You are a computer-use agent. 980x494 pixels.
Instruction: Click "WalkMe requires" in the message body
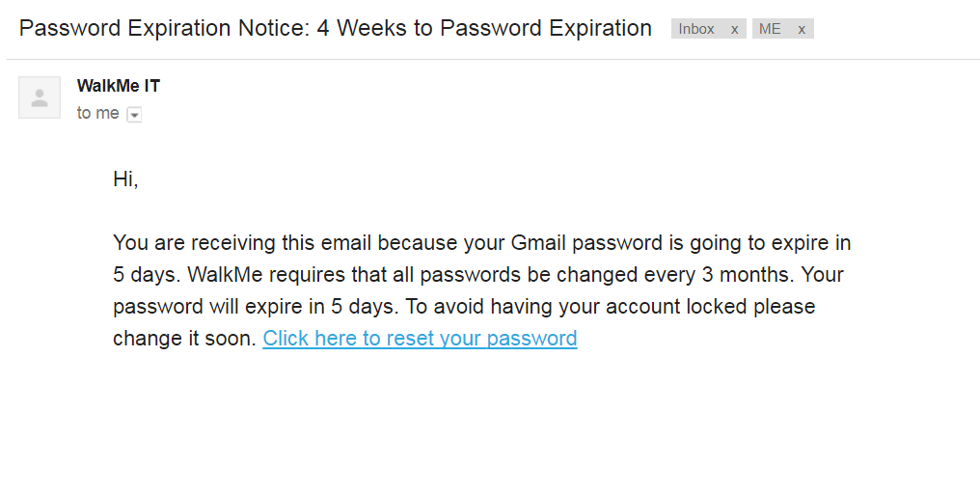coord(246,274)
